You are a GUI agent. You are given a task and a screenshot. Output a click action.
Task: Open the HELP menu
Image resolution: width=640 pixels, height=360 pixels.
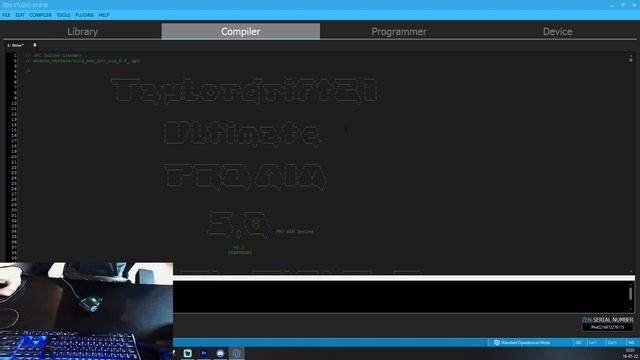[104, 15]
